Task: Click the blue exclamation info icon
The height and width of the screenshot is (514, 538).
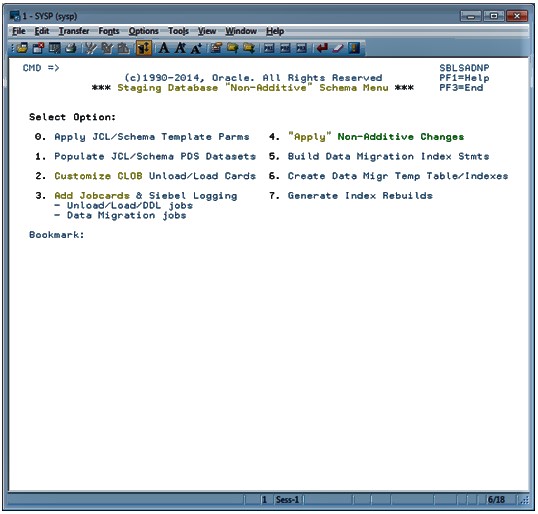Action: point(354,48)
